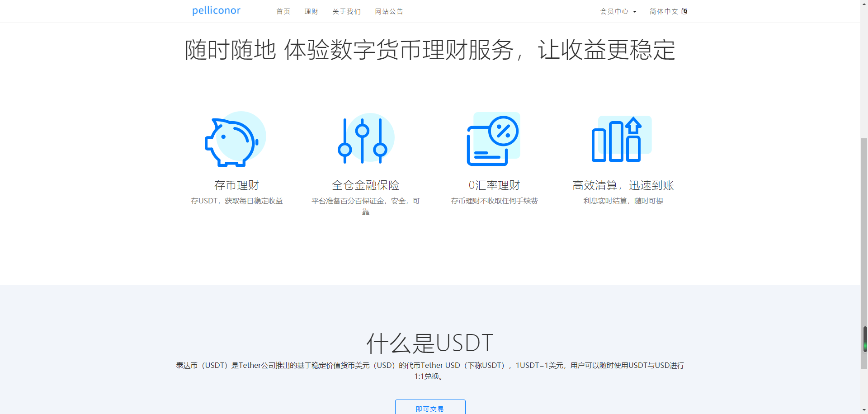Click the piggy bank icon
Viewport: 868px width, 414px height.
[x=236, y=139]
